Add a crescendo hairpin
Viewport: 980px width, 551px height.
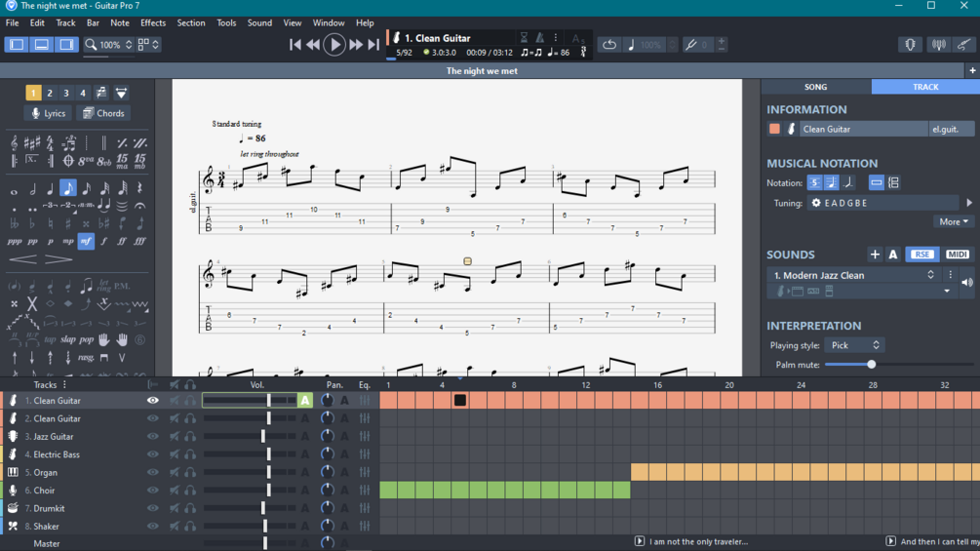point(22,259)
